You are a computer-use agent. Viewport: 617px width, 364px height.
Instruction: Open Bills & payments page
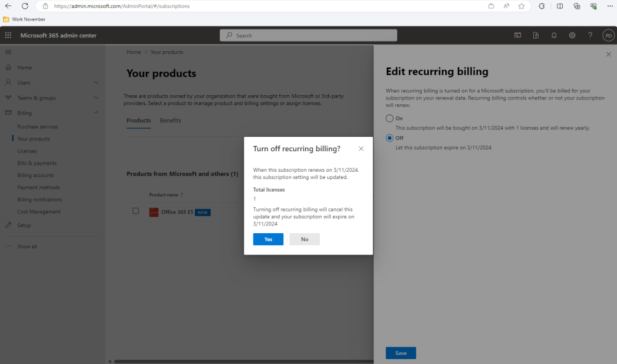37,163
